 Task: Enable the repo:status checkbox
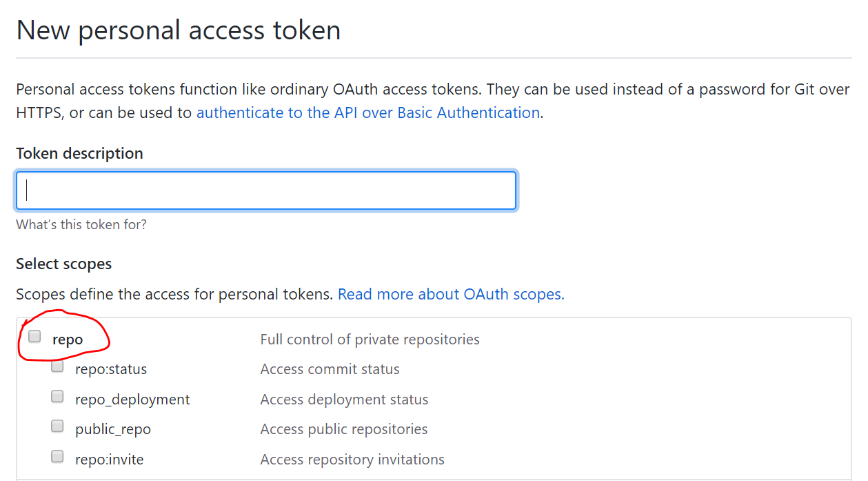(58, 366)
